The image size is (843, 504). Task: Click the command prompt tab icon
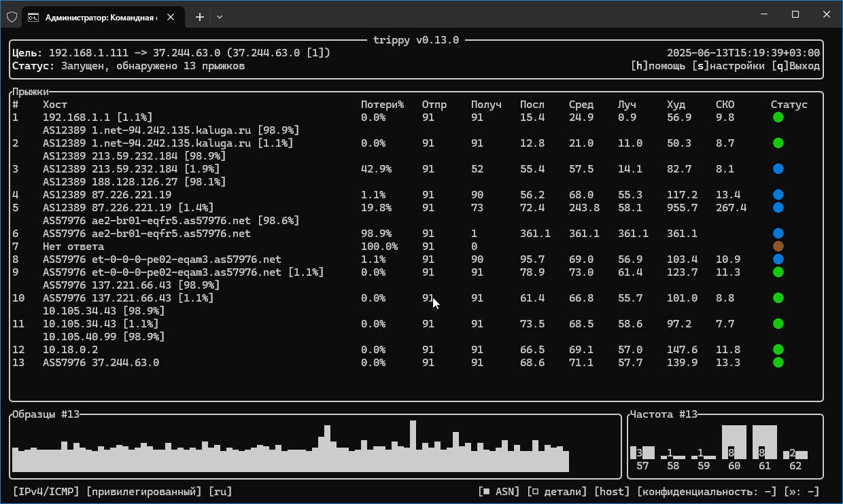point(33,18)
